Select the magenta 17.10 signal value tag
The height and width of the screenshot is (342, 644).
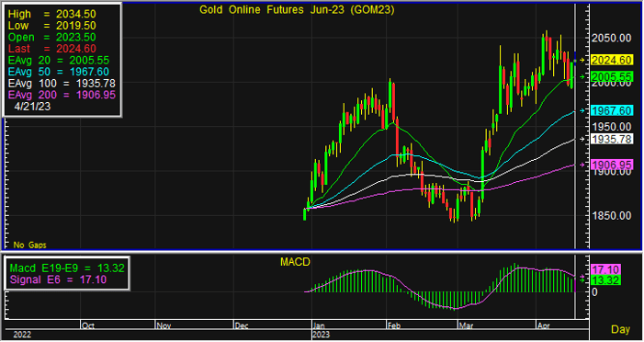(x=605, y=269)
